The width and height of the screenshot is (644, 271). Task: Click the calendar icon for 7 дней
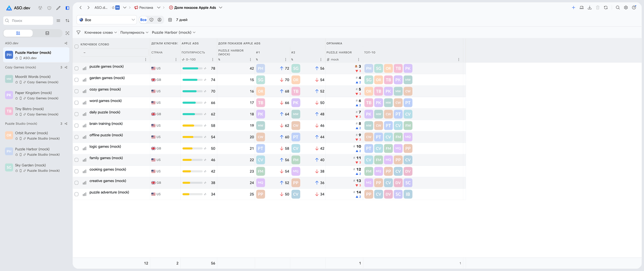pos(170,20)
